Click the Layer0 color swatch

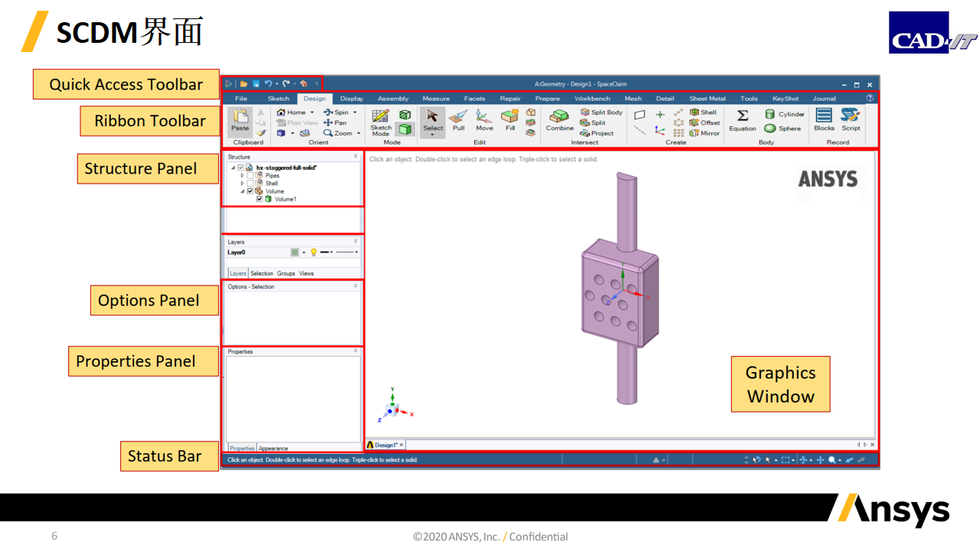(295, 252)
